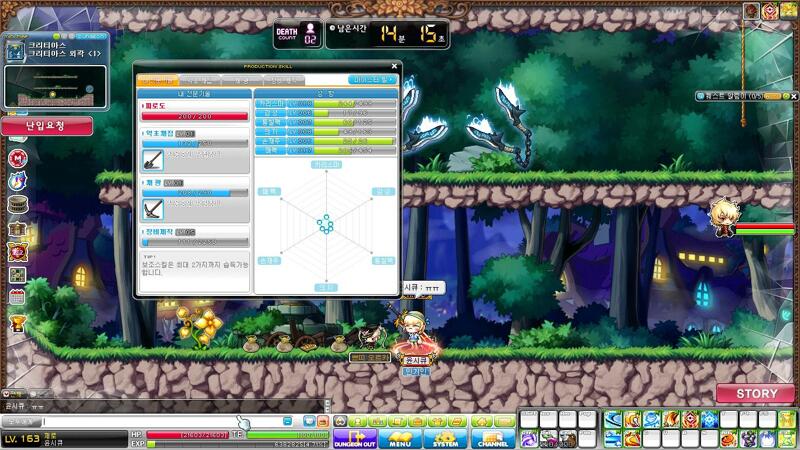Open the 마이스터 빌 button in skill window

(372, 80)
